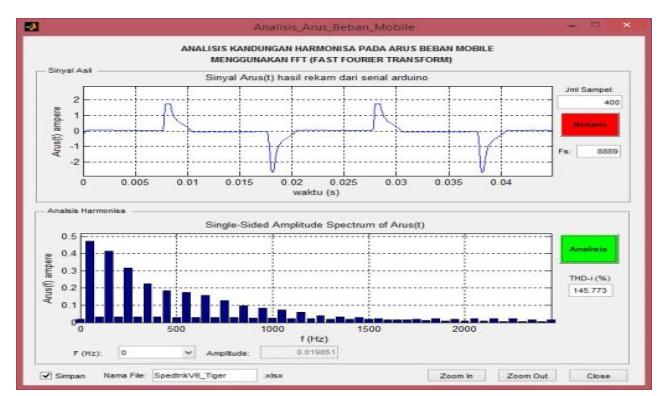Click the red Rekam record button
The height and width of the screenshot is (396, 662).
[x=590, y=125]
